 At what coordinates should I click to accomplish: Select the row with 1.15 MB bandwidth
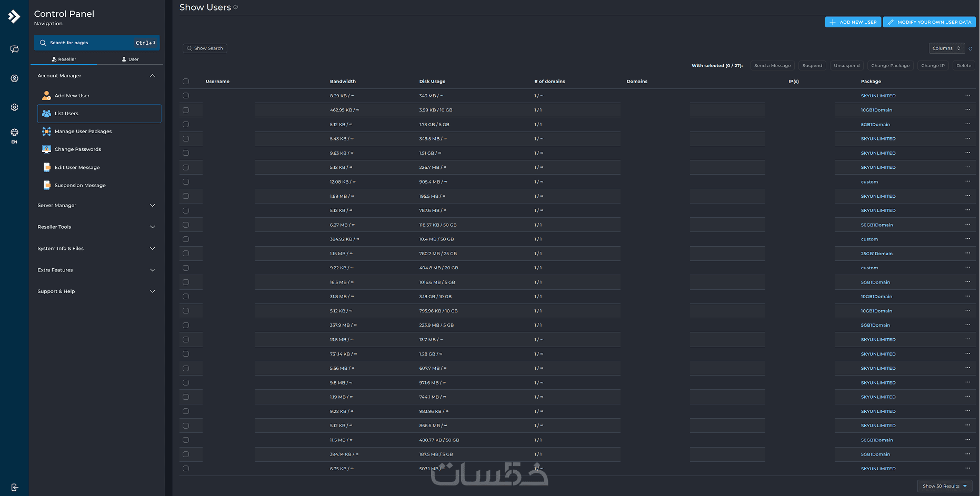click(x=186, y=254)
